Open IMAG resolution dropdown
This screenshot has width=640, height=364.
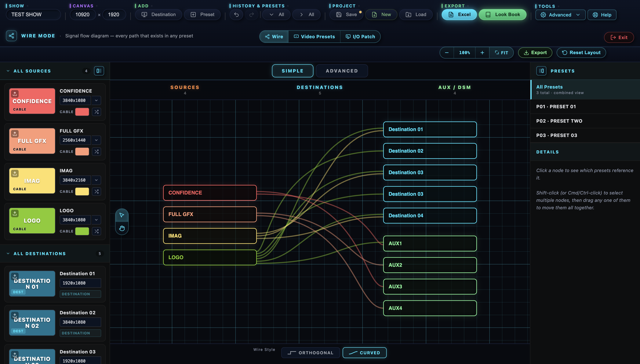[96, 180]
